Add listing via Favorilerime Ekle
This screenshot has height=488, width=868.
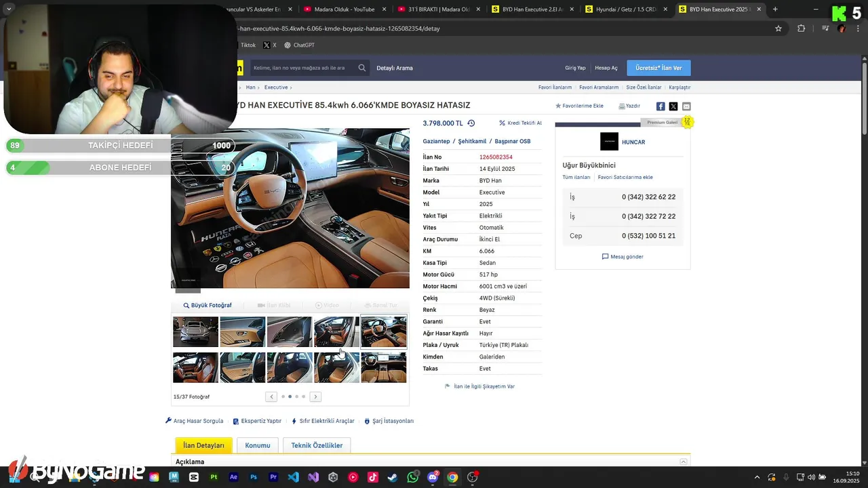(x=579, y=106)
